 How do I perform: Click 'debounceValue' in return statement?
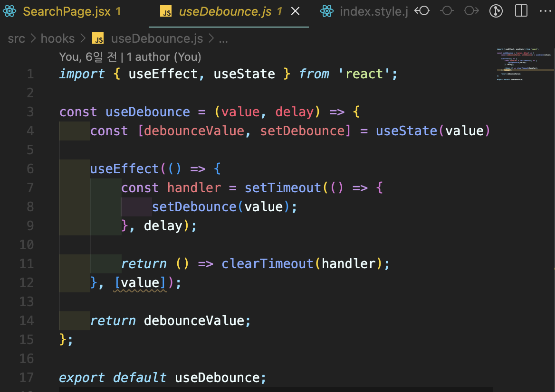pos(194,321)
